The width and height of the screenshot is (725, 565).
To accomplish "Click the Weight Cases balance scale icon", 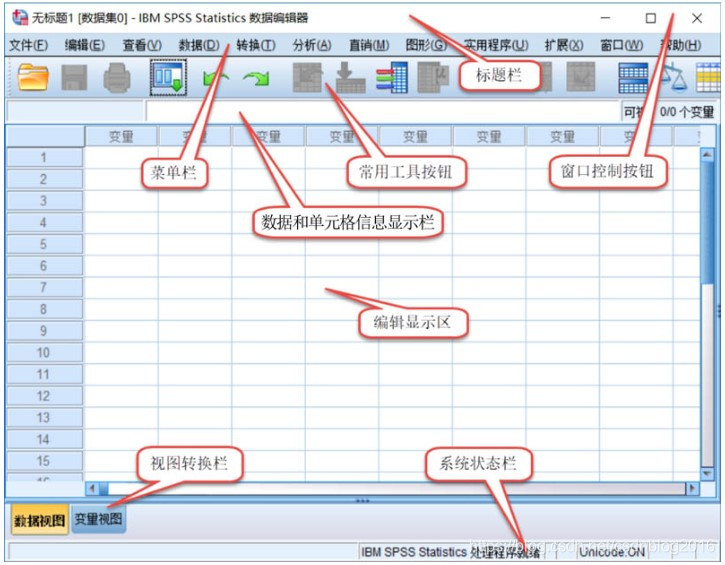I will tap(673, 78).
